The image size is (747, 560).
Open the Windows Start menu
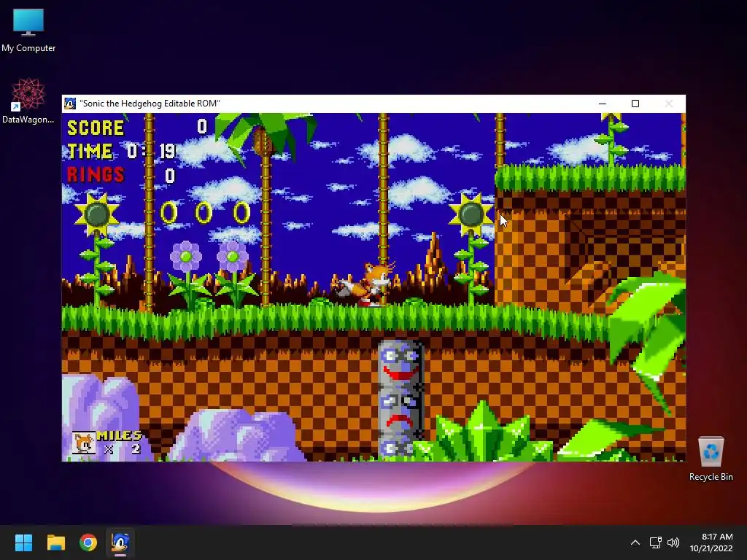click(x=23, y=542)
